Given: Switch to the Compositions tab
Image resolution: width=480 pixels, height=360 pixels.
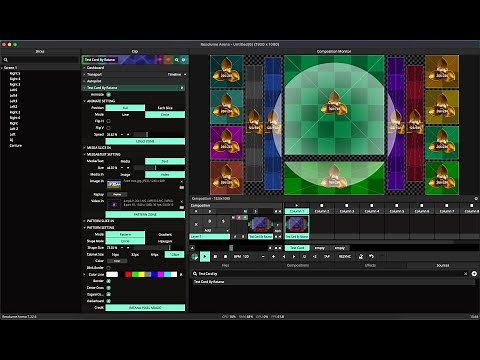Looking at the screenshot, I should 298,265.
